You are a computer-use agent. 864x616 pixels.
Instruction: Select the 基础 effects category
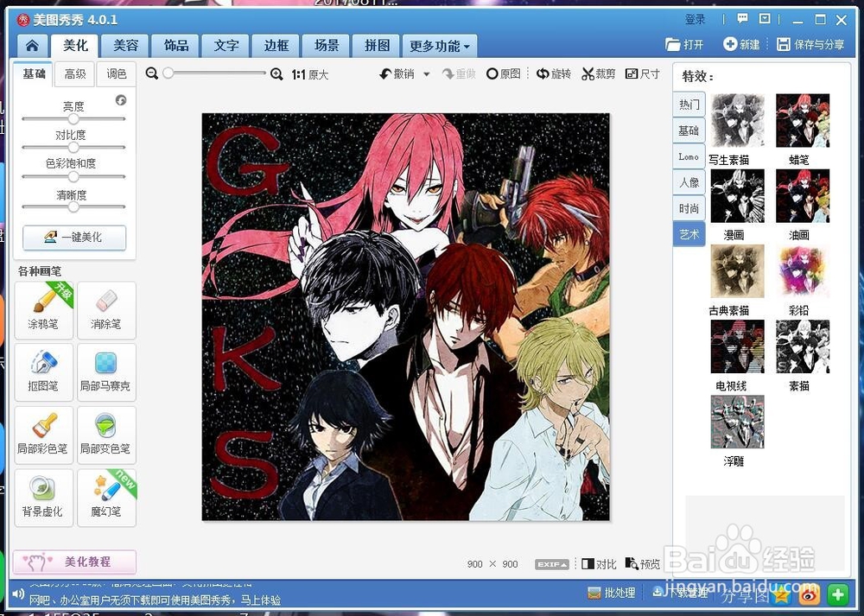(689, 130)
